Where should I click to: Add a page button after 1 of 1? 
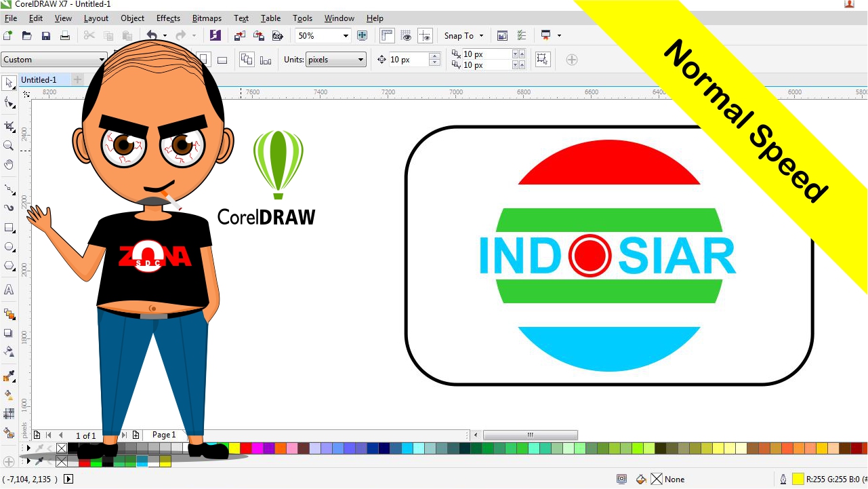tap(136, 435)
